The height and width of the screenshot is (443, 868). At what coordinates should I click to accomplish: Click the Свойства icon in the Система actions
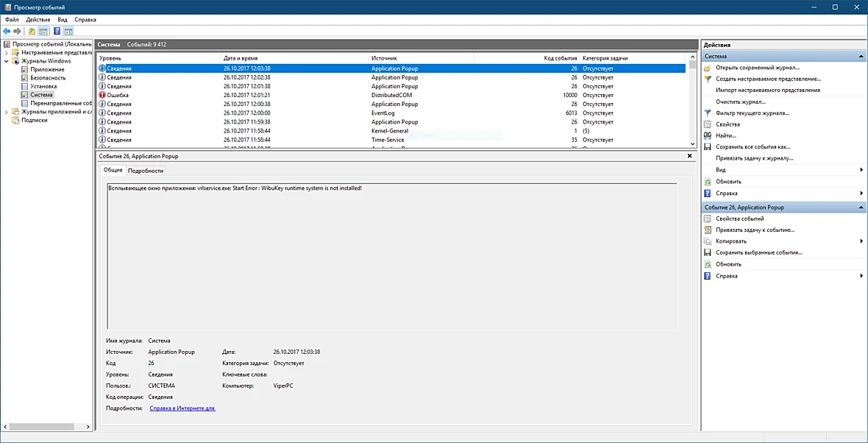click(708, 124)
